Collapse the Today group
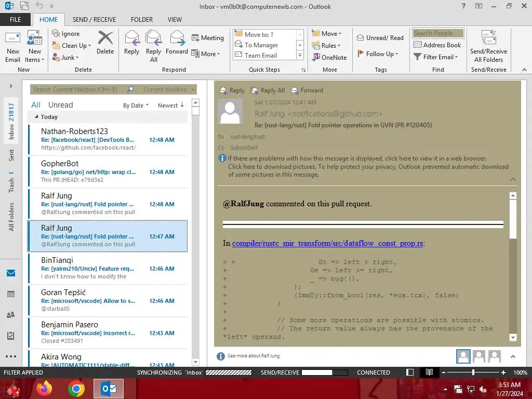The image size is (532, 399). click(37, 117)
